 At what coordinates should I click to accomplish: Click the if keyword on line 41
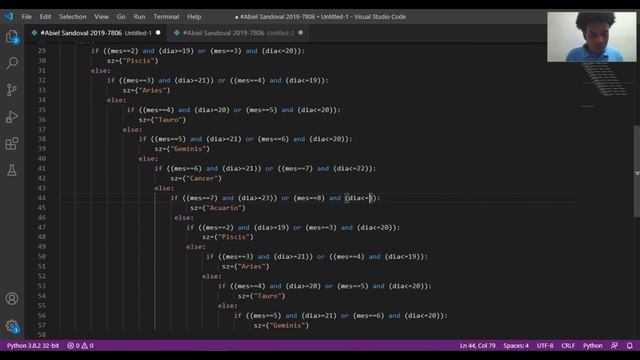[x=158, y=169]
